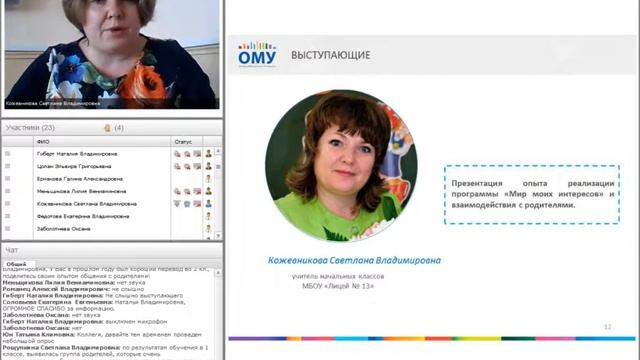The width and height of the screenshot is (640, 360).
Task: Click the user role icon for Меньщикова Лилия
Action: tap(209, 191)
